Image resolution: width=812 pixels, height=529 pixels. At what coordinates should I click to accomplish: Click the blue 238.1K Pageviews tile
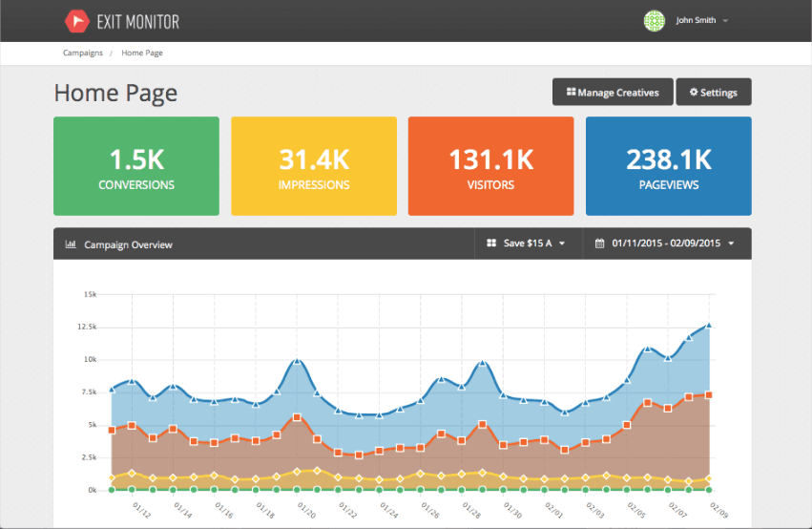[x=668, y=166]
